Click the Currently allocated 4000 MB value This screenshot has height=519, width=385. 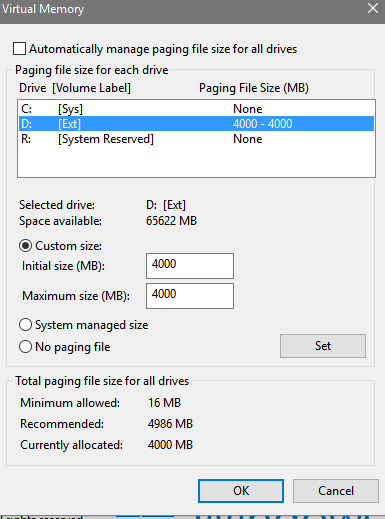tap(170, 445)
